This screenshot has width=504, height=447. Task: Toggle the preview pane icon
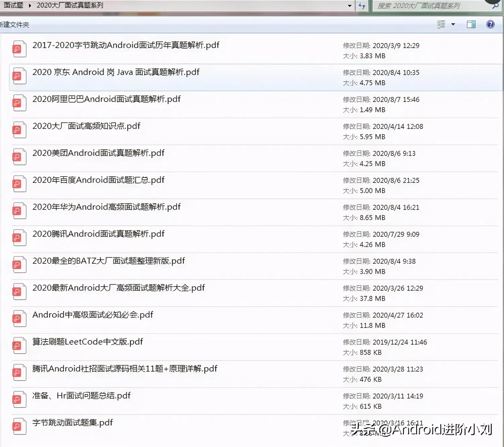coord(471,24)
